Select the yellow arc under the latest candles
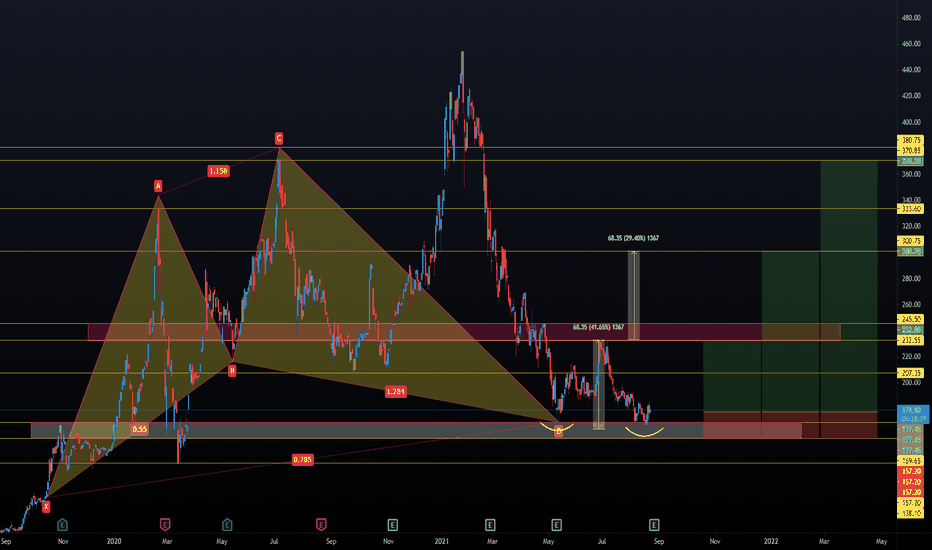The image size is (932, 550). click(x=644, y=432)
